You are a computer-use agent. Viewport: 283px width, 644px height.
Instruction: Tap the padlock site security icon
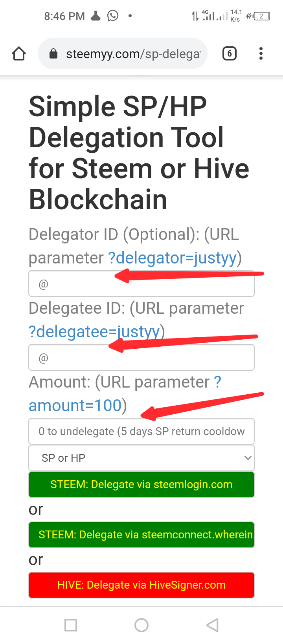(53, 54)
